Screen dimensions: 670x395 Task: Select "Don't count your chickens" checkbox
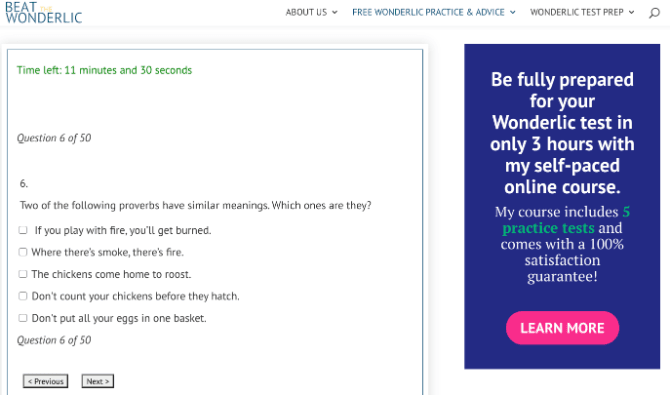[x=23, y=296]
